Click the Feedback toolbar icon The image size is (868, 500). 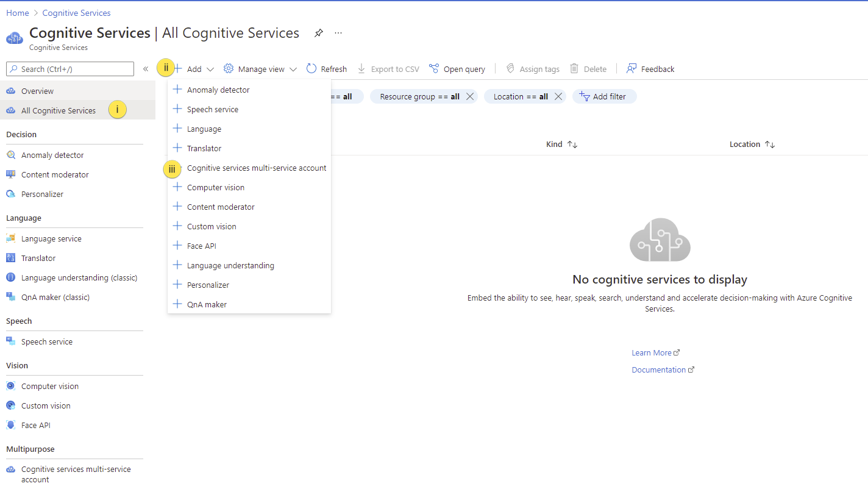[x=631, y=69]
